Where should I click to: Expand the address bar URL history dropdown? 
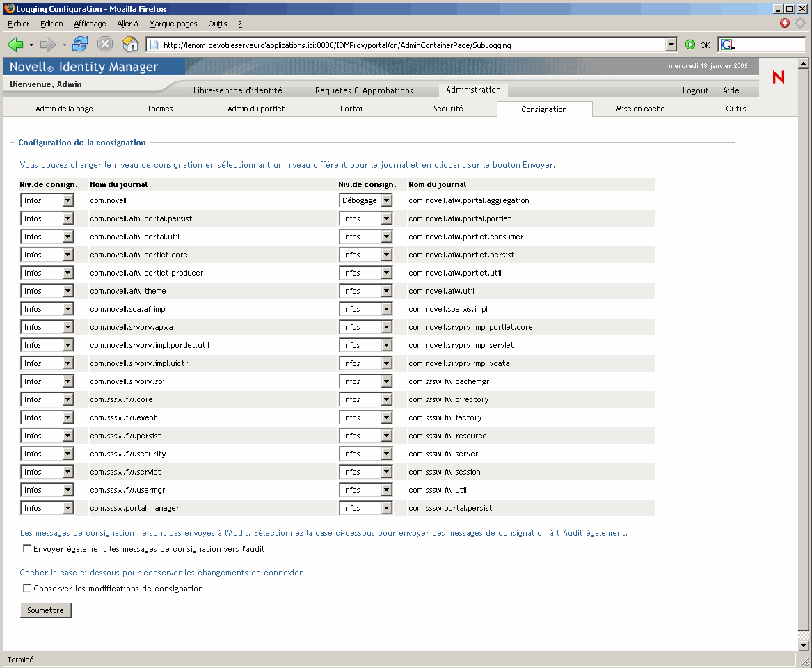pyautogui.click(x=671, y=45)
